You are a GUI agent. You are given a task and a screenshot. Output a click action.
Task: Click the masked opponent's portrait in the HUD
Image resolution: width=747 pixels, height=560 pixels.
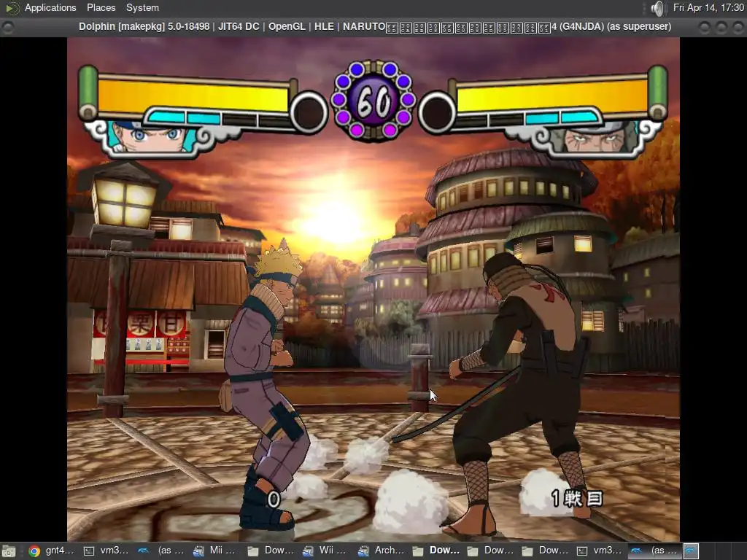(x=595, y=137)
